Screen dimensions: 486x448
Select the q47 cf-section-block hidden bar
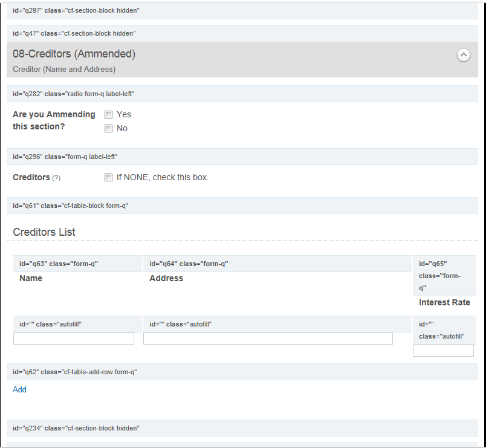point(242,33)
